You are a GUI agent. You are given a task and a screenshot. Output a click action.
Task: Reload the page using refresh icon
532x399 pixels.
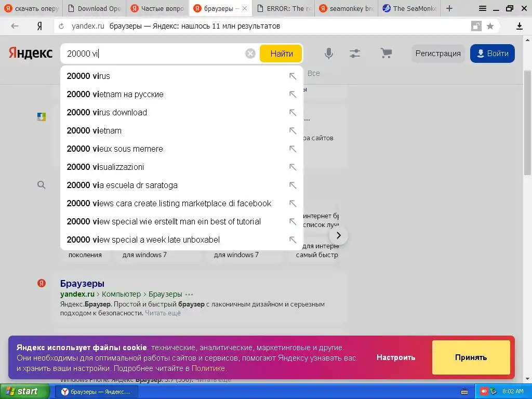[61, 26]
